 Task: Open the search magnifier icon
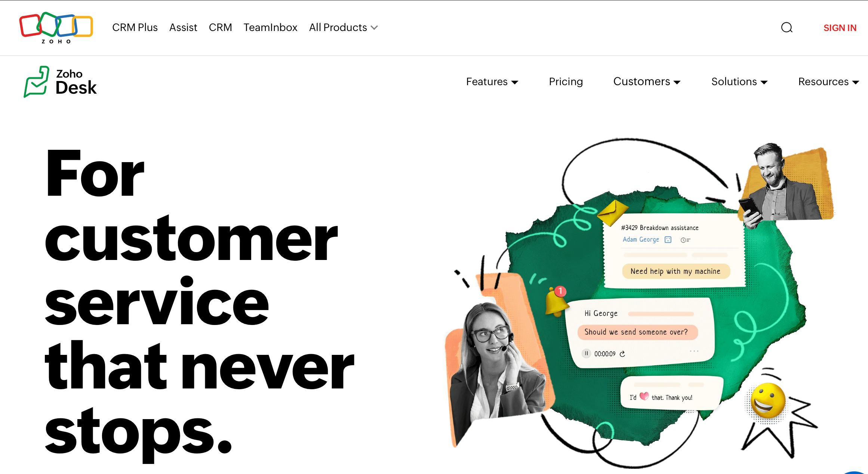point(787,28)
